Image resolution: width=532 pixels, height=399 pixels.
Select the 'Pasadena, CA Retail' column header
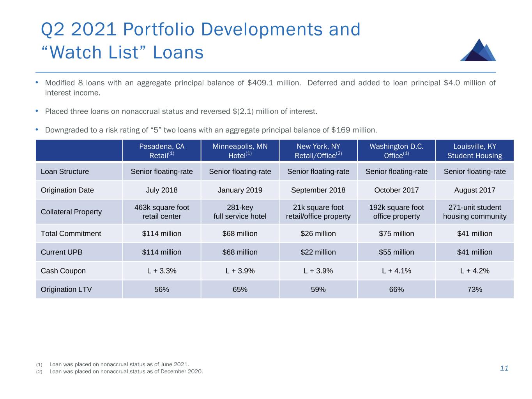click(162, 151)
